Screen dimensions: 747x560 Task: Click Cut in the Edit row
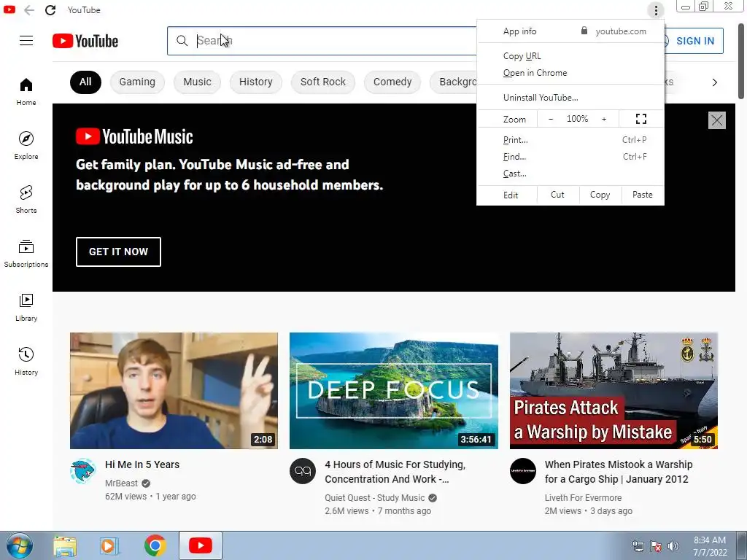558,195
